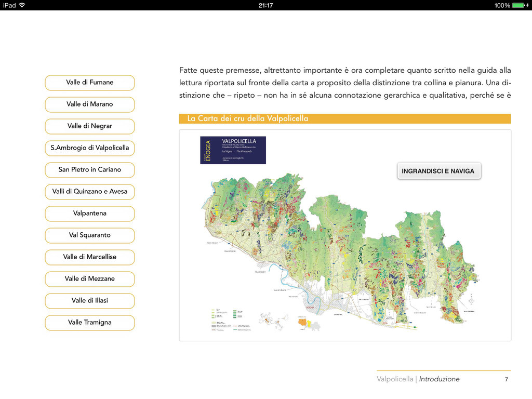
Task: Open S.Ambrogio di Valpolicella
Action: [x=89, y=148]
